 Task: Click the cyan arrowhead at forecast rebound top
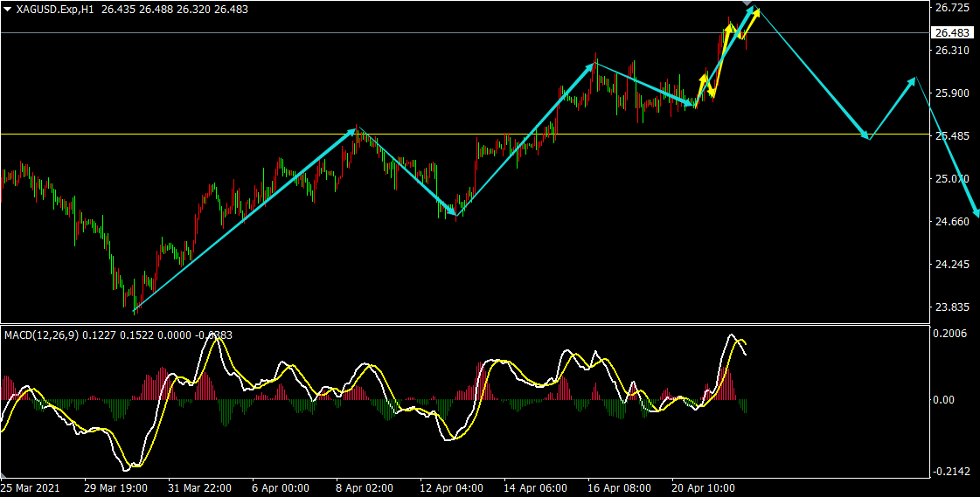914,79
